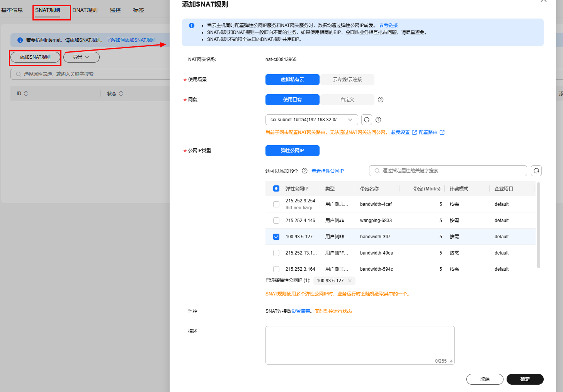Click help icon beside subnet refresh
The width and height of the screenshot is (563, 392).
378,120
